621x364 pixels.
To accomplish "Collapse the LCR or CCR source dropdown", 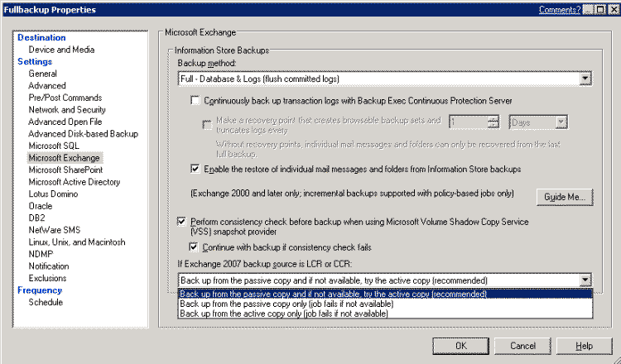I will tap(585, 280).
